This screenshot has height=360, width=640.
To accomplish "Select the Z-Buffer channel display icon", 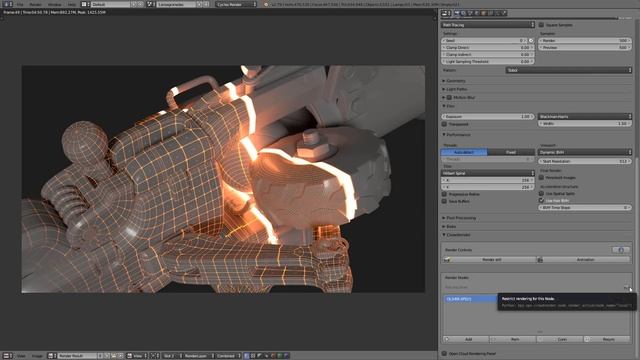I will 266,356.
